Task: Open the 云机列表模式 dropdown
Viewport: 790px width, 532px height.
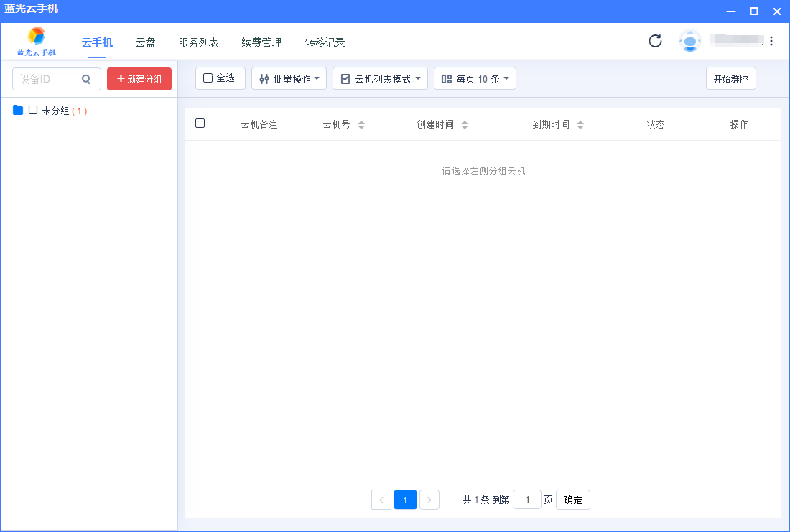Action: pyautogui.click(x=380, y=79)
